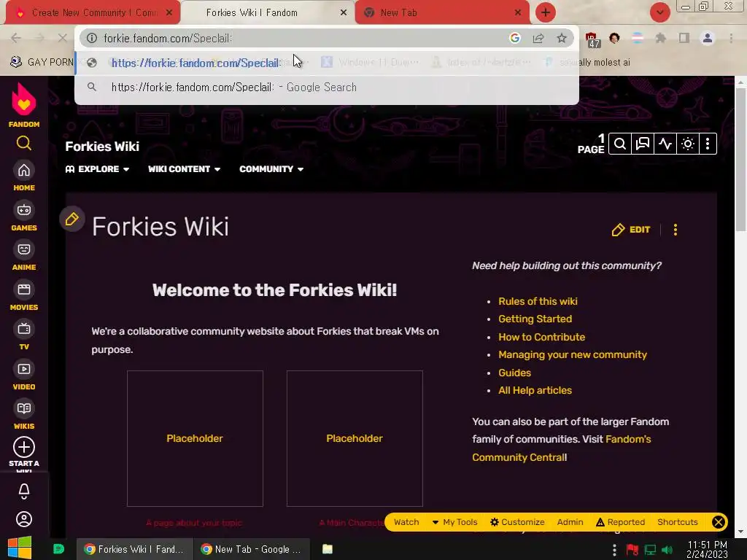
Task: Open recent wiki activity icon
Action: coord(665,144)
